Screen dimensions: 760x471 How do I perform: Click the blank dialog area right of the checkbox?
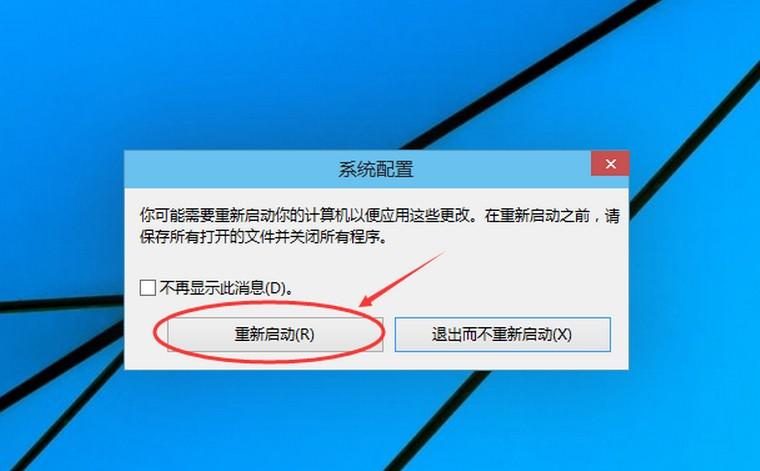pos(460,288)
